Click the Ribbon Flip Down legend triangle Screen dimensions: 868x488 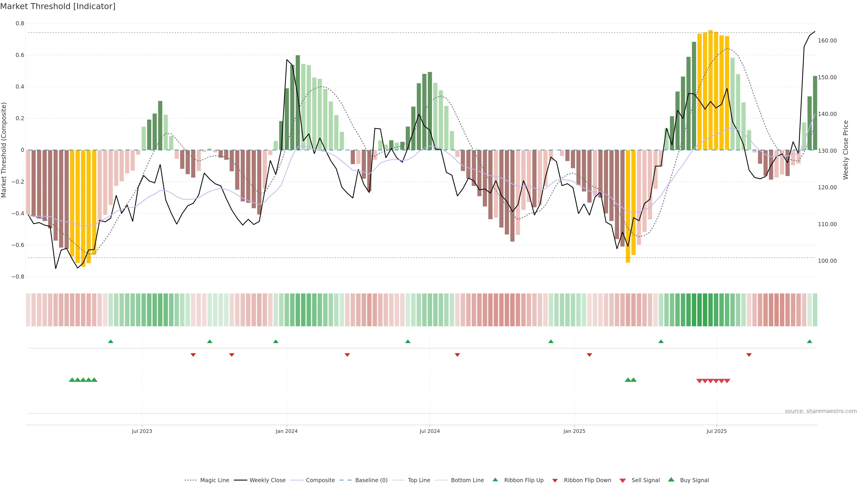point(555,481)
